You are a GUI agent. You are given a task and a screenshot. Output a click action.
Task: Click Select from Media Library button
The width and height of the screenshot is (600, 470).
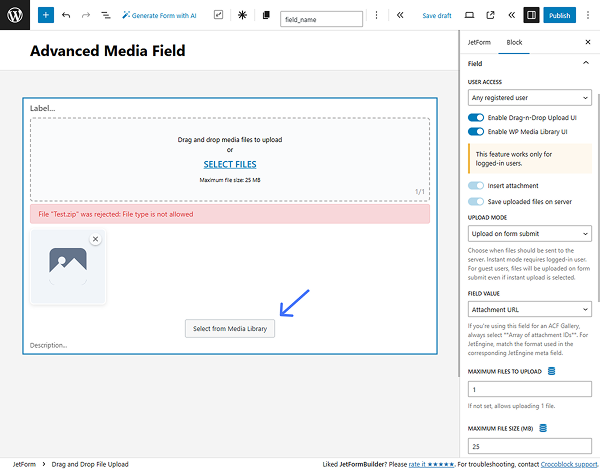tap(230, 328)
